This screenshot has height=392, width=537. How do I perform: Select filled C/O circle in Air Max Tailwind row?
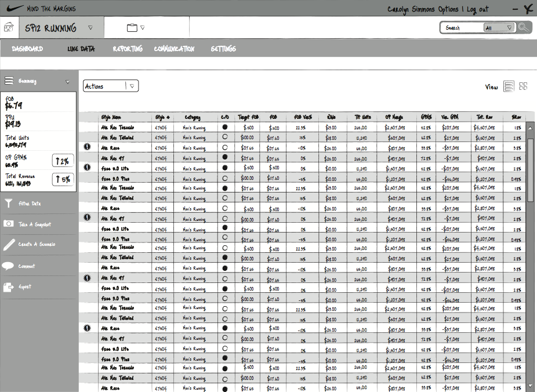tap(225, 257)
